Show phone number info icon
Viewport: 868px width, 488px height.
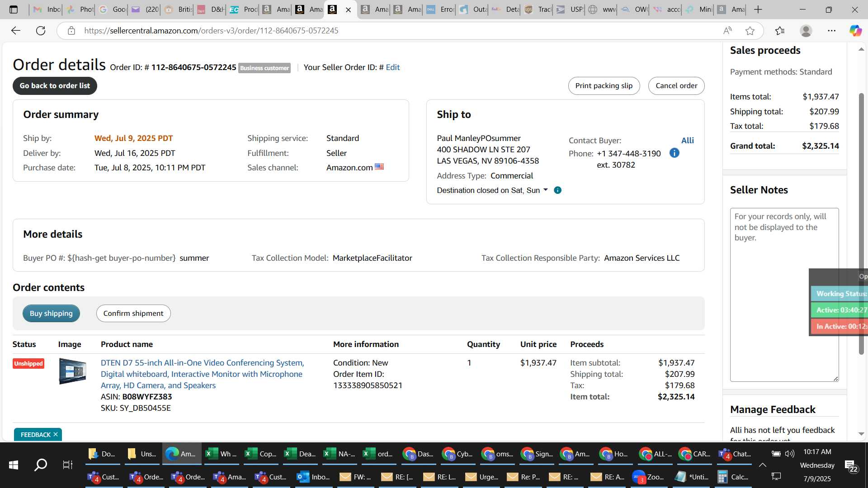[x=674, y=153]
